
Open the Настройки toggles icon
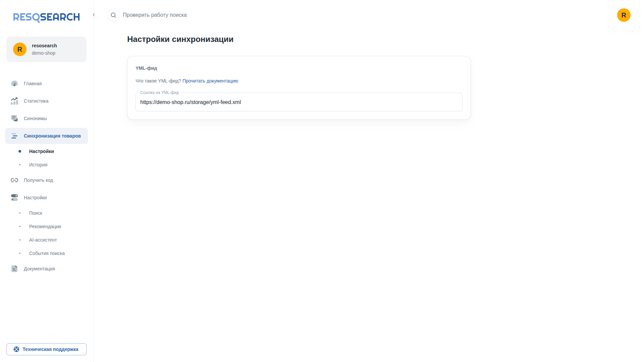pos(14,198)
